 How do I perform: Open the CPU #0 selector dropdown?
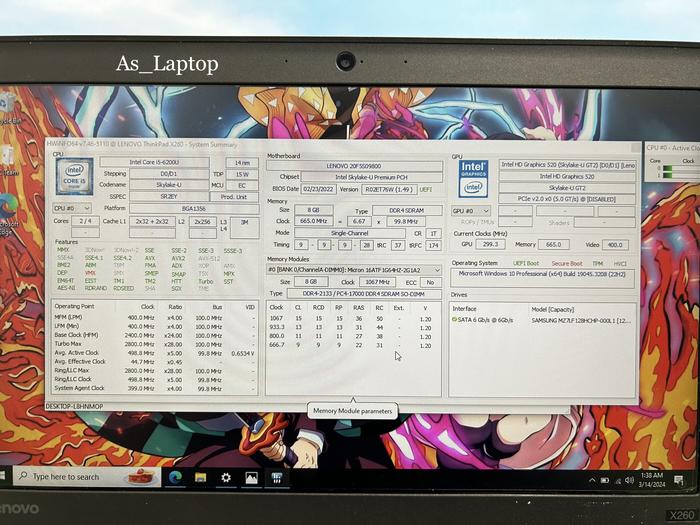coord(71,209)
